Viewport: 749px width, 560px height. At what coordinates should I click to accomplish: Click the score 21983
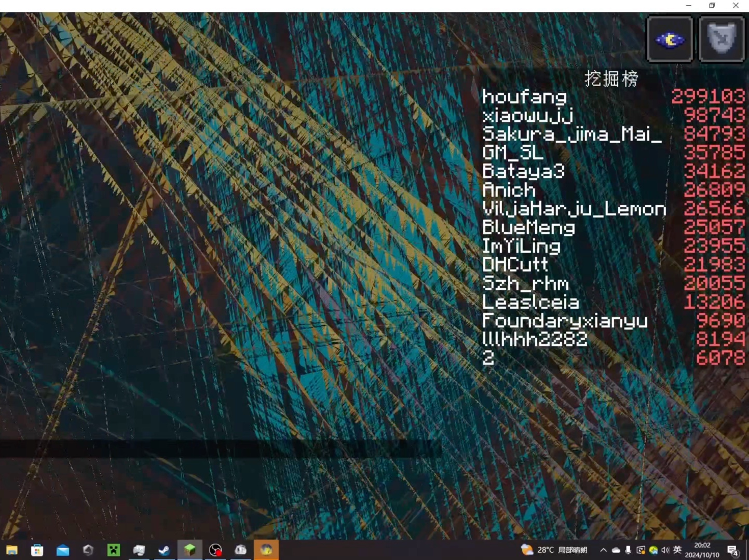(x=714, y=265)
